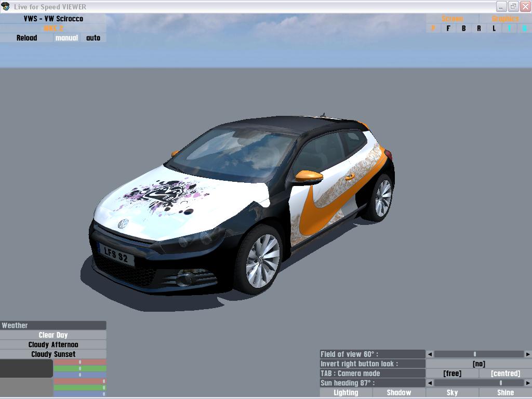Close the Live for Speed VIEWER window
The height and width of the screenshot is (399, 532).
click(x=525, y=6)
